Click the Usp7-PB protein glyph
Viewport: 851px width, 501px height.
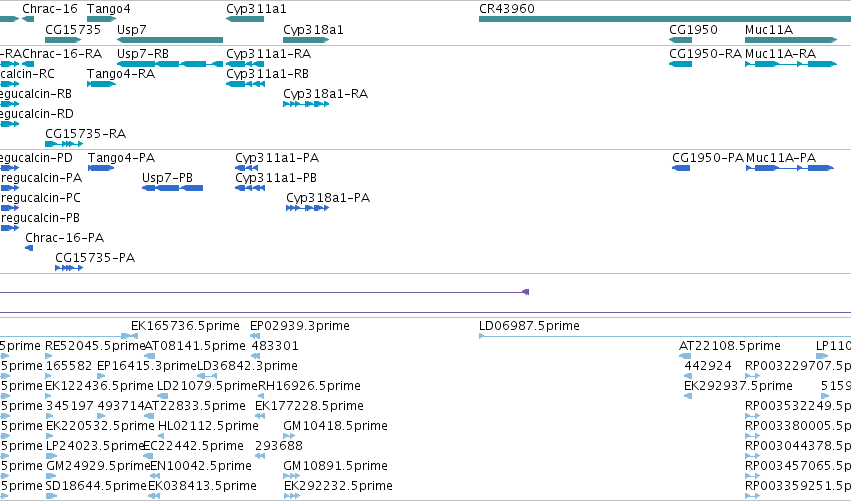click(173, 188)
